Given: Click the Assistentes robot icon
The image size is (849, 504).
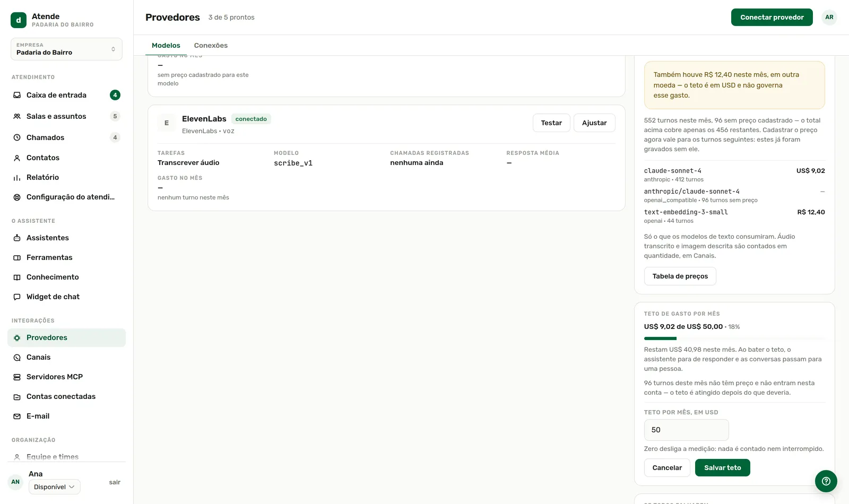Looking at the screenshot, I should [x=17, y=238].
